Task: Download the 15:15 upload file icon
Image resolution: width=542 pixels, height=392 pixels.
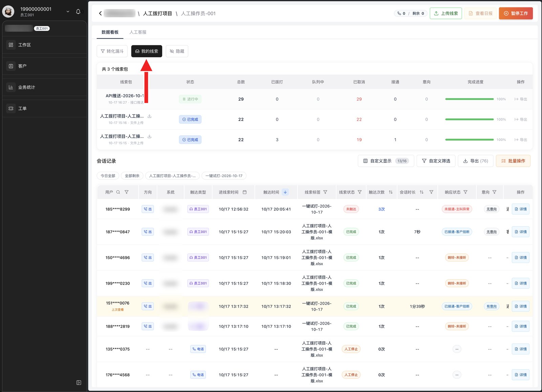Action: (x=149, y=137)
